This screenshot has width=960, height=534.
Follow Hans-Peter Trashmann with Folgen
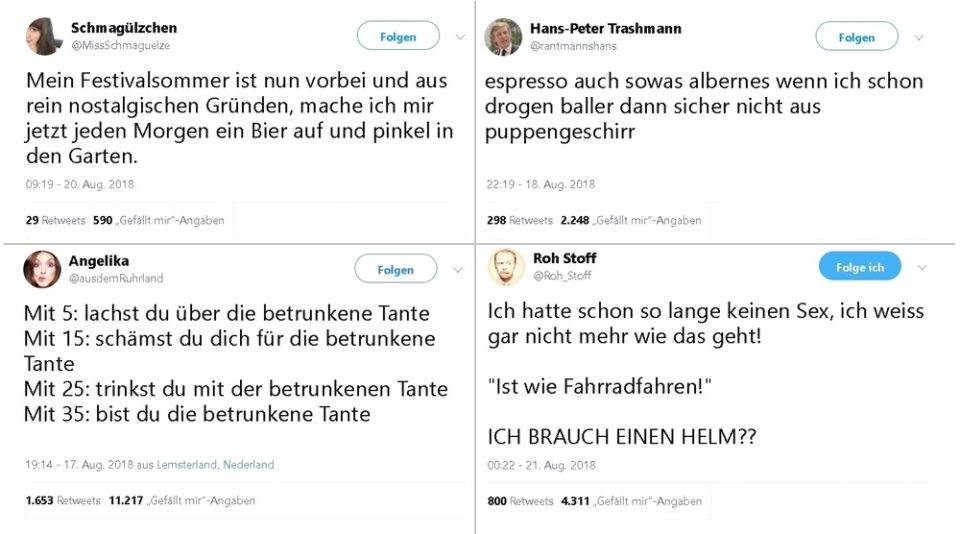coord(857,37)
